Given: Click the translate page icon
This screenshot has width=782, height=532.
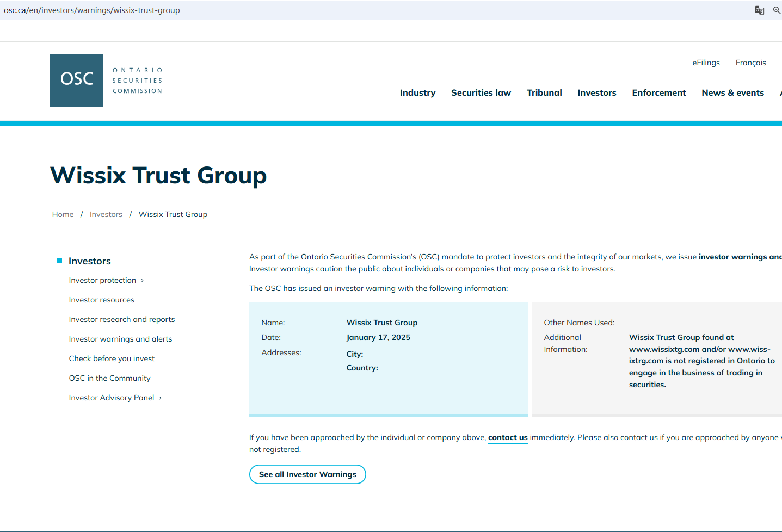Looking at the screenshot, I should (760, 10).
